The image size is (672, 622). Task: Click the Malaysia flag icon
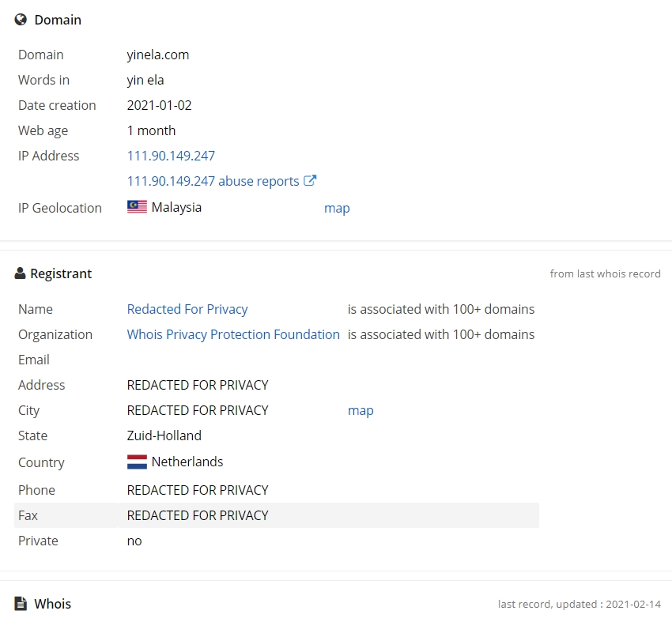pyautogui.click(x=137, y=207)
